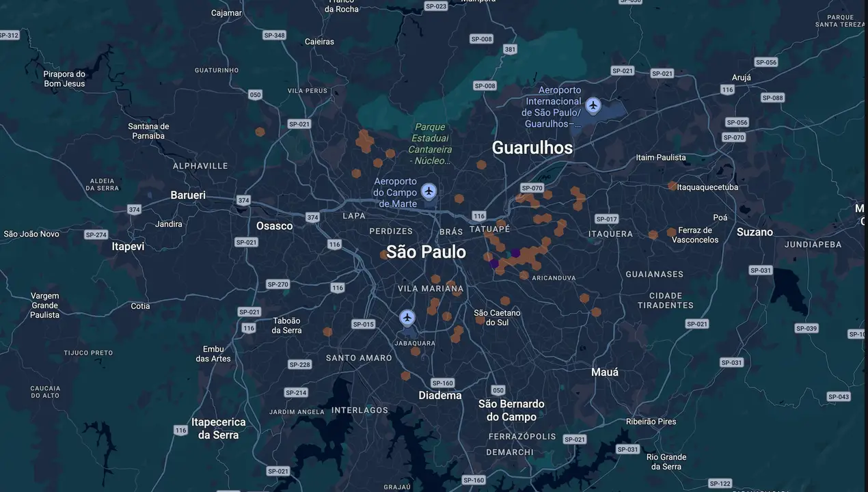The height and width of the screenshot is (492, 868).
Task: Click Pirapora do Bom Jesus label
Action: click(x=64, y=79)
